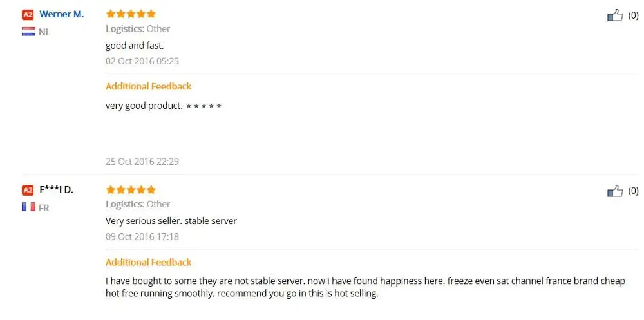Click the FR country label

(x=44, y=208)
